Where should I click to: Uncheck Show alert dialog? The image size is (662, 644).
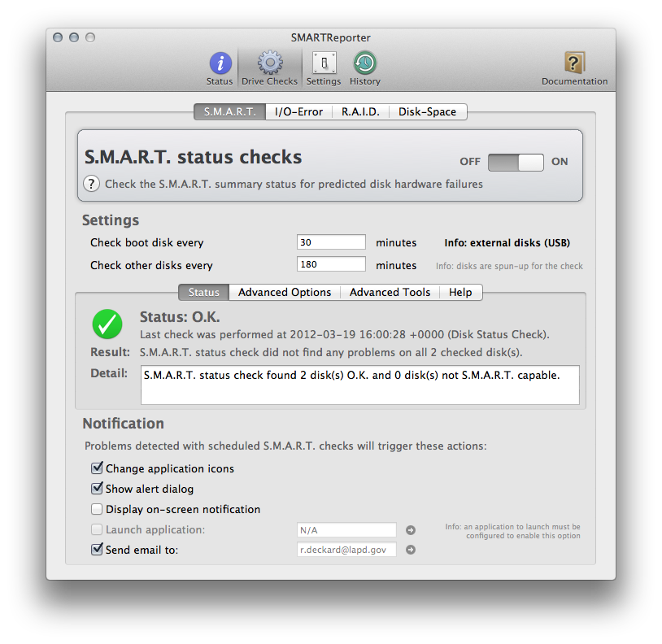click(97, 488)
